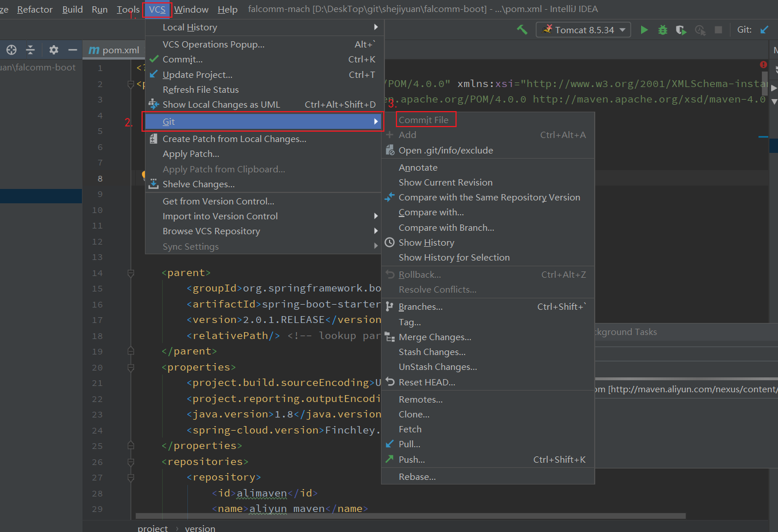Image resolution: width=778 pixels, height=532 pixels.
Task: Expand the Git submenu entry
Action: click(x=264, y=121)
